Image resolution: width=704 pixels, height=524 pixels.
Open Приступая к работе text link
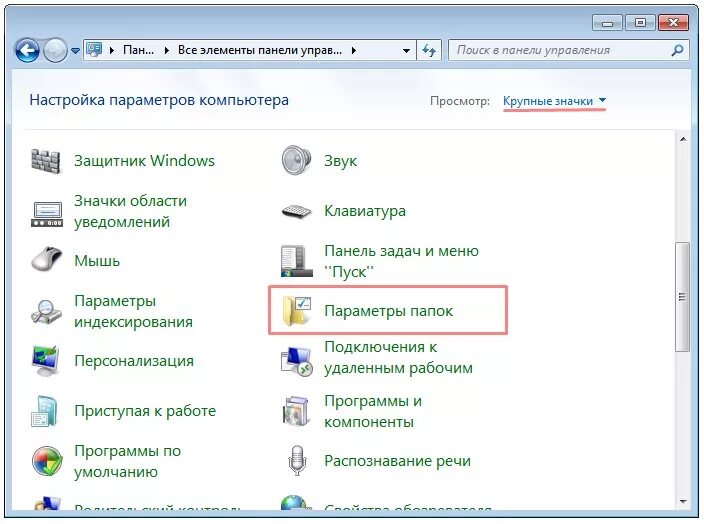(145, 411)
